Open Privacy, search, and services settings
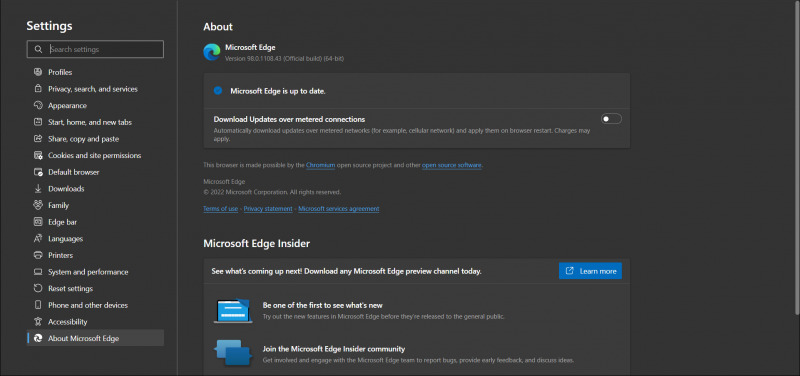 [95, 89]
